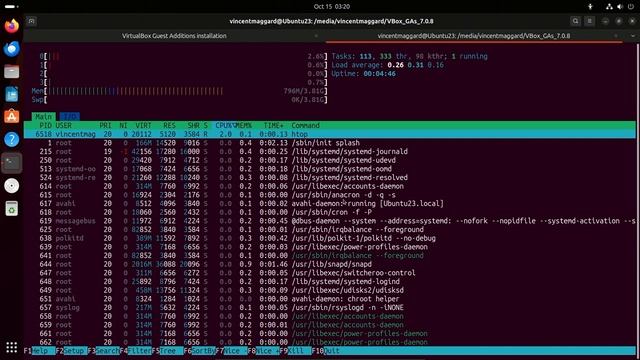Screen dimensions: 640x360
Task: Select the htop Main tab
Action: click(x=44, y=117)
